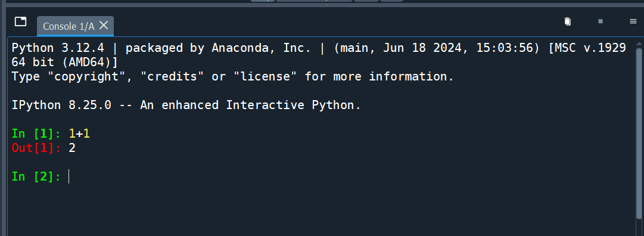Click the scrollbar up arrow at the top

click(x=639, y=43)
